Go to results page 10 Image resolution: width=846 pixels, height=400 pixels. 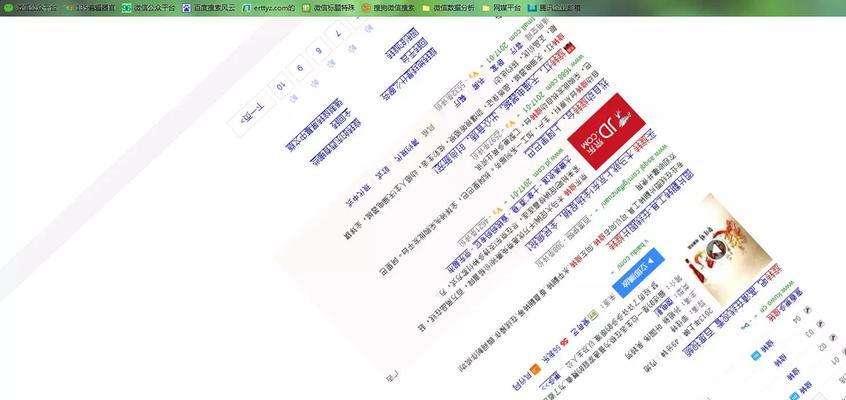tap(281, 85)
